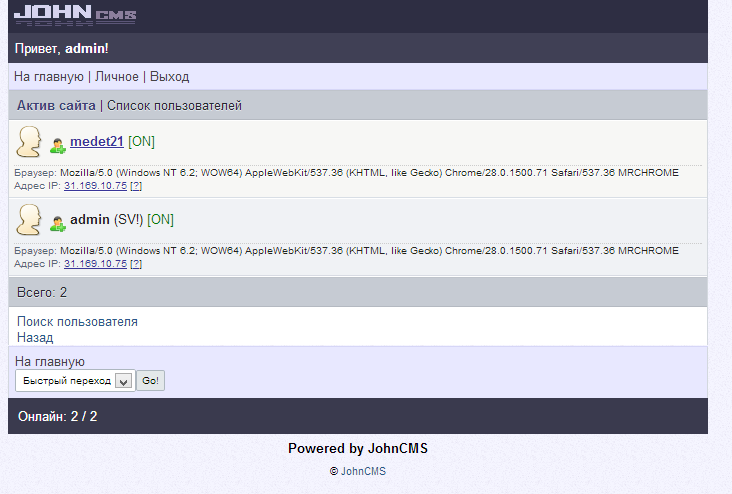The width and height of the screenshot is (732, 494).
Task: Click На главную link above quick jump
Action: pyautogui.click(x=50, y=362)
